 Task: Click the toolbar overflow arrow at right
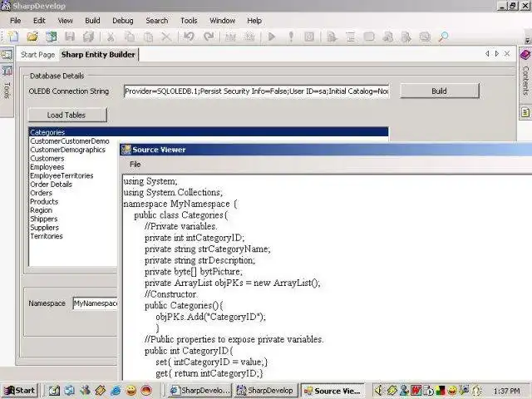point(528,41)
